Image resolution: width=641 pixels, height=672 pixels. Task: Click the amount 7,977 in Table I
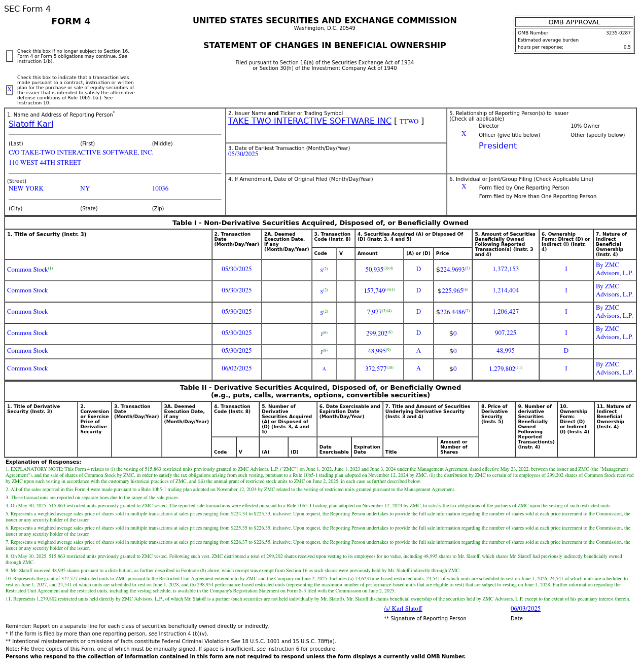[x=374, y=312]
